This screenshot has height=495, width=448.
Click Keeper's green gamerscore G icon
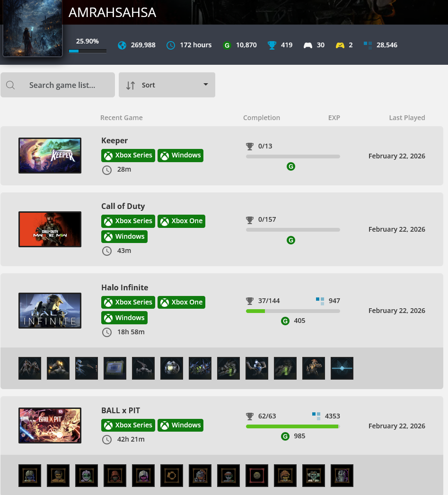290,166
